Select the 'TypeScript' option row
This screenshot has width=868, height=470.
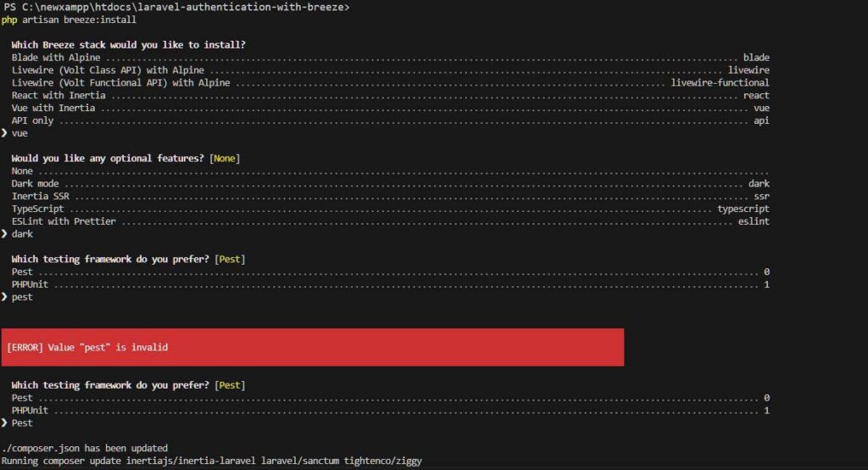[x=390, y=209]
